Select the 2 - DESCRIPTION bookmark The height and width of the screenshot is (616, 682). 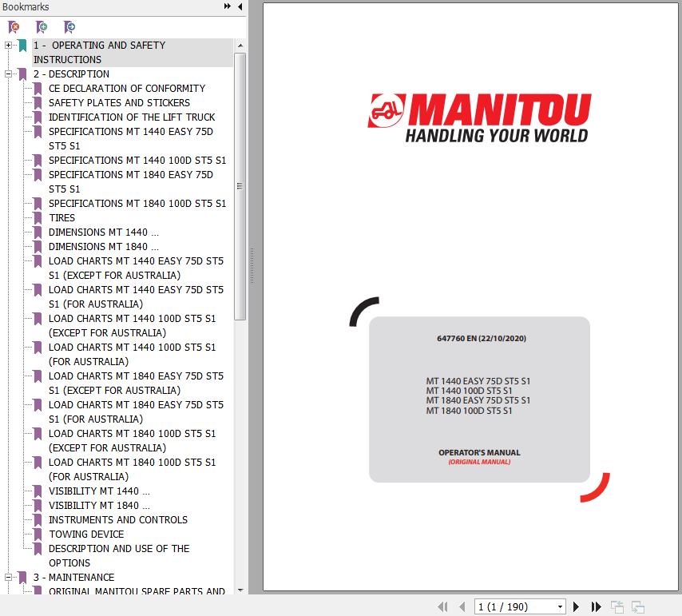tap(71, 74)
